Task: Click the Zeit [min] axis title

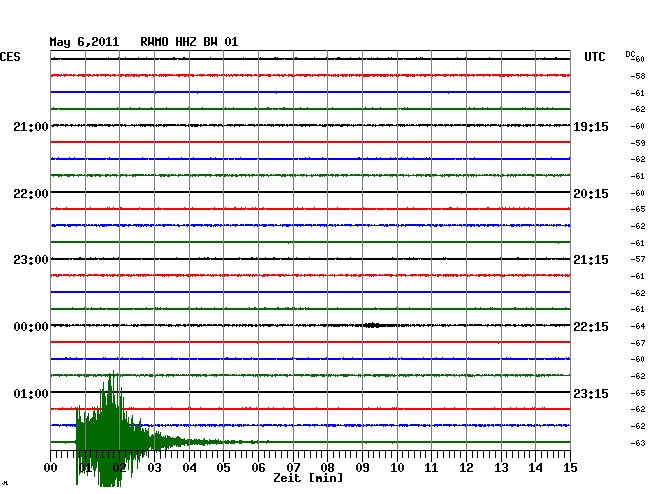Action: point(308,478)
